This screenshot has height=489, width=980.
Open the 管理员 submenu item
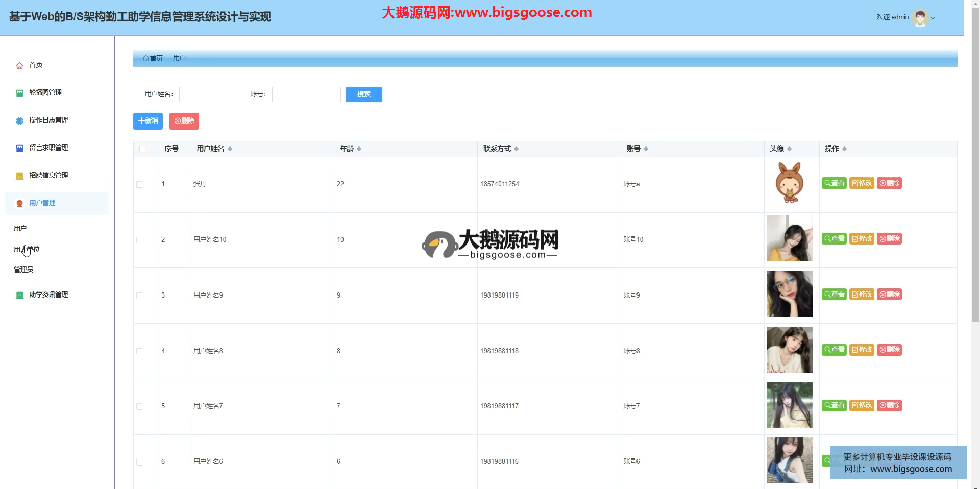tap(23, 270)
